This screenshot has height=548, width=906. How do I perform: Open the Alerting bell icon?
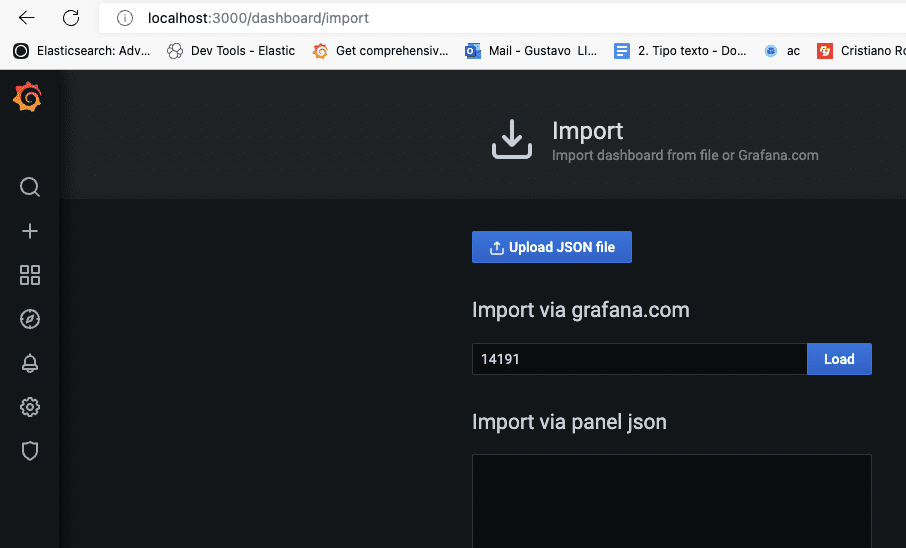(29, 363)
